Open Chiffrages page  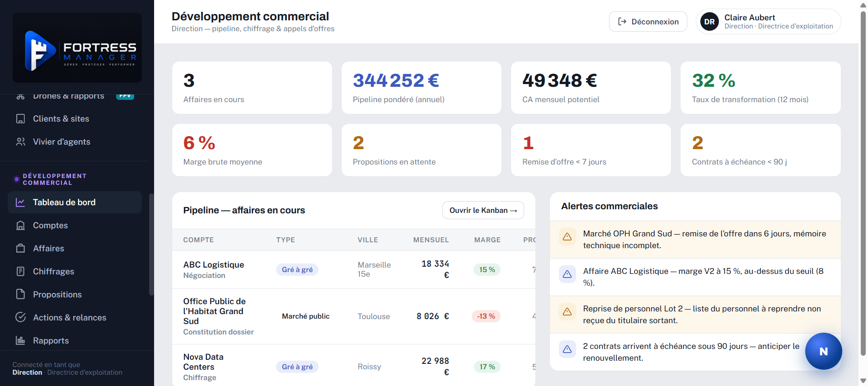pos(75,272)
